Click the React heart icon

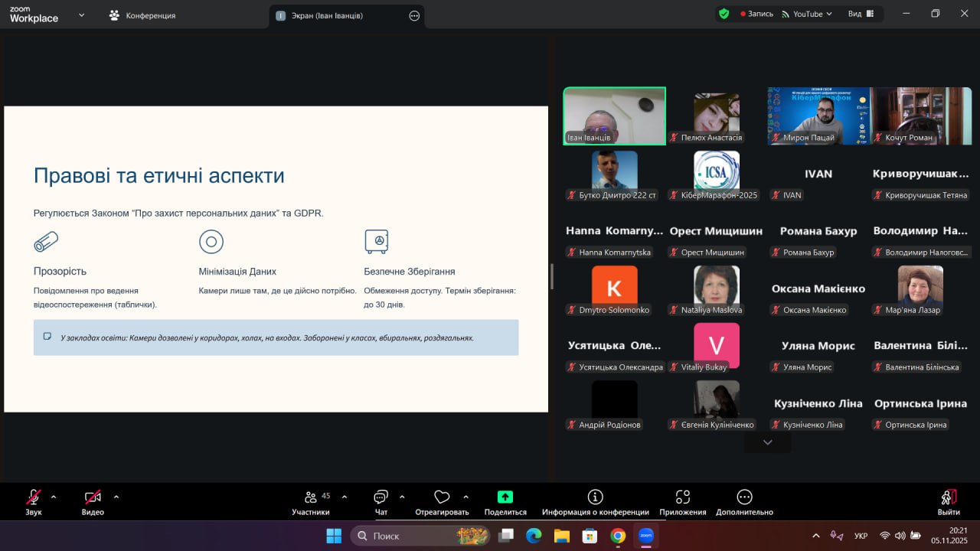[x=442, y=497]
